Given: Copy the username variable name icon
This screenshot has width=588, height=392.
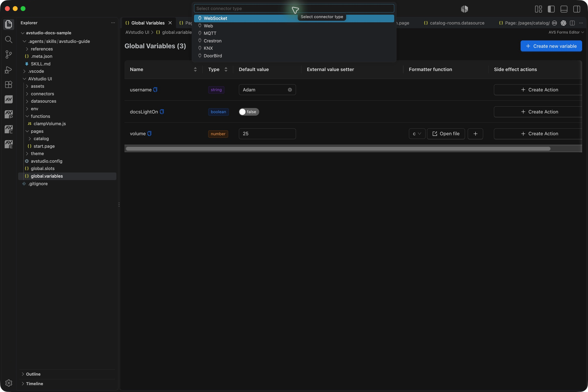Looking at the screenshot, I should (155, 89).
